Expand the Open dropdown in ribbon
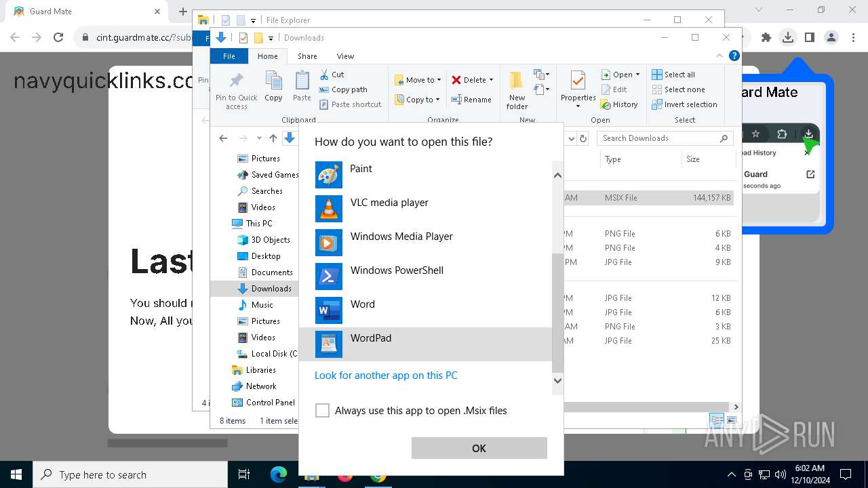 (637, 75)
